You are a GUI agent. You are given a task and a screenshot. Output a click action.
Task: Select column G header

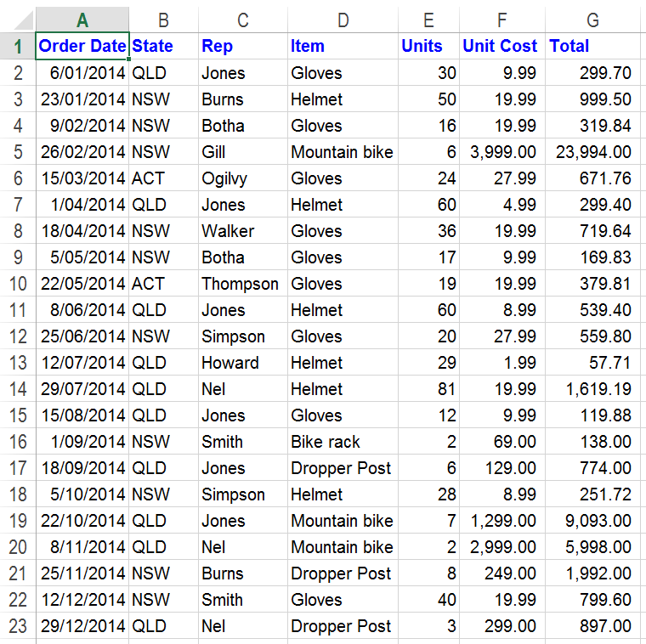click(592, 20)
